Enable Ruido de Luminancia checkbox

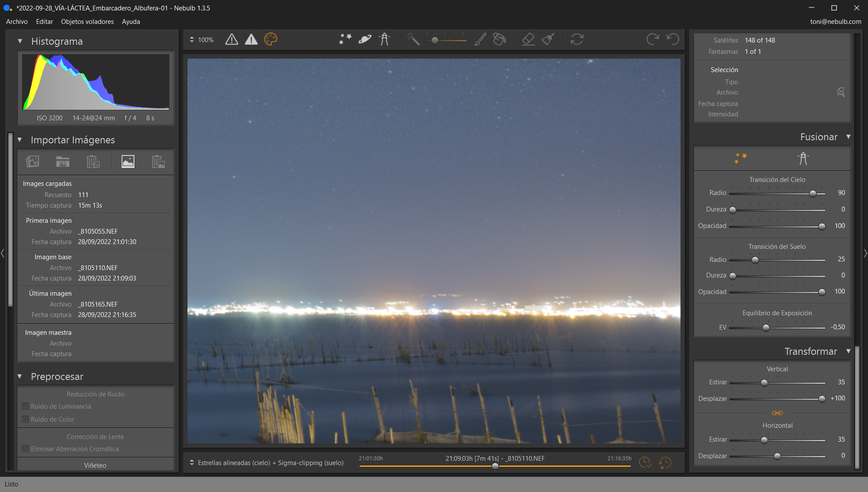click(25, 406)
